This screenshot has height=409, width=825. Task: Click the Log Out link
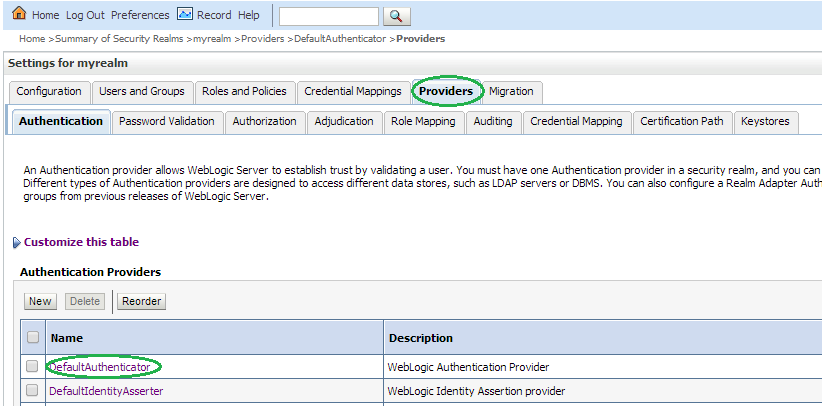pyautogui.click(x=85, y=15)
